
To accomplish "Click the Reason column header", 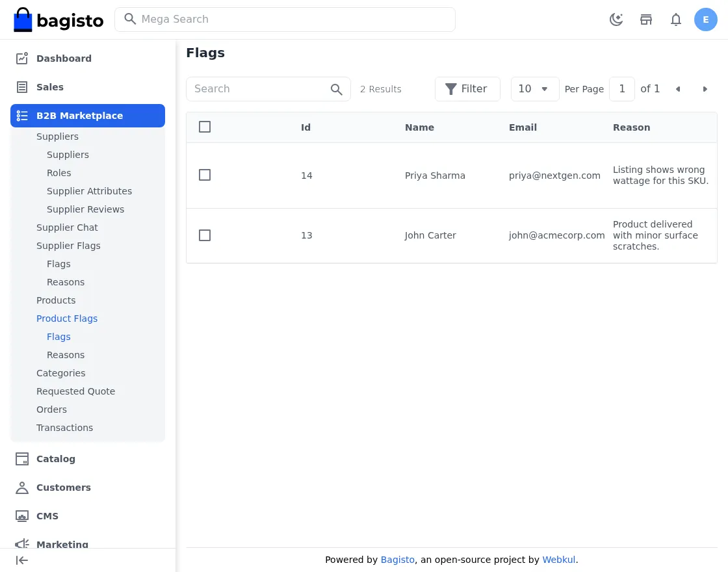I will (631, 127).
